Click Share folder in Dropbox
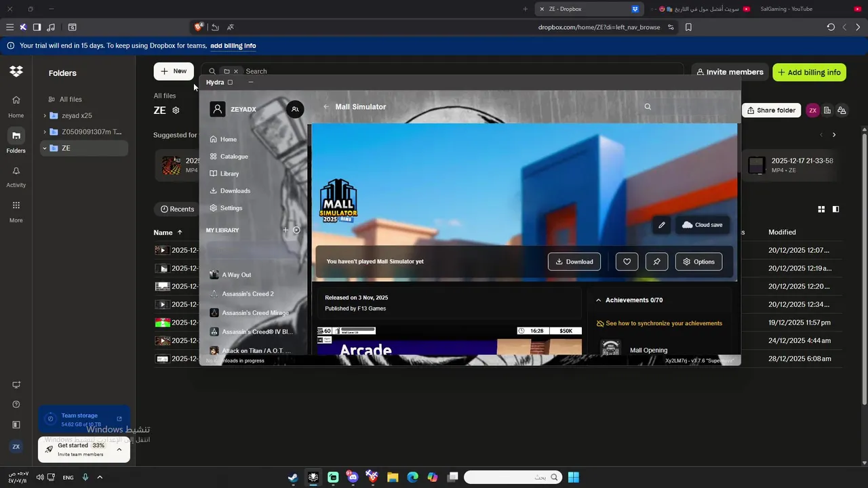 771,110
